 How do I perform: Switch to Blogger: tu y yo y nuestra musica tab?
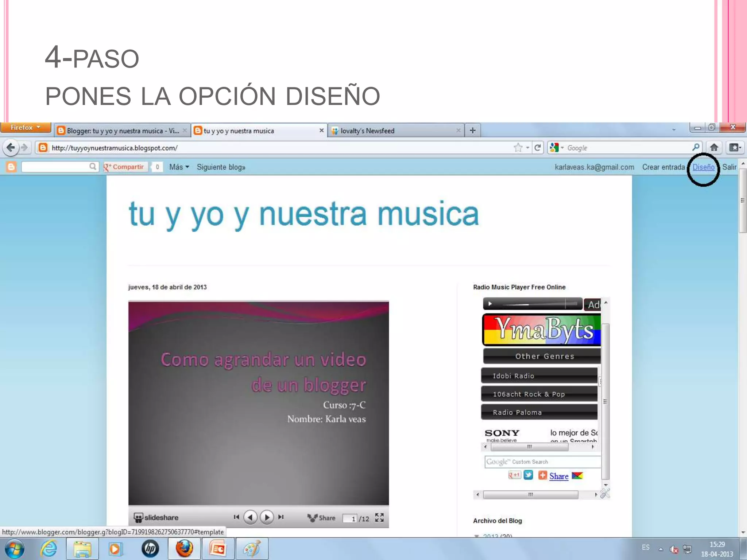pos(123,131)
